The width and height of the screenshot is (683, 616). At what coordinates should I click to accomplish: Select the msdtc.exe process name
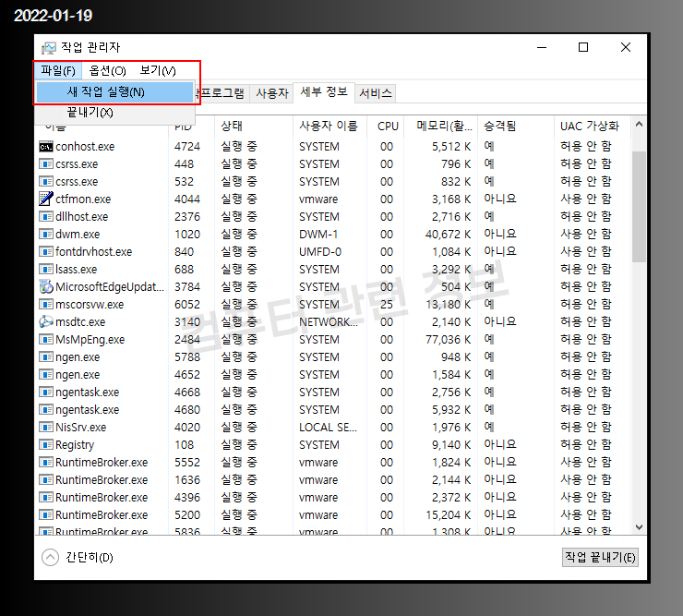click(x=80, y=321)
